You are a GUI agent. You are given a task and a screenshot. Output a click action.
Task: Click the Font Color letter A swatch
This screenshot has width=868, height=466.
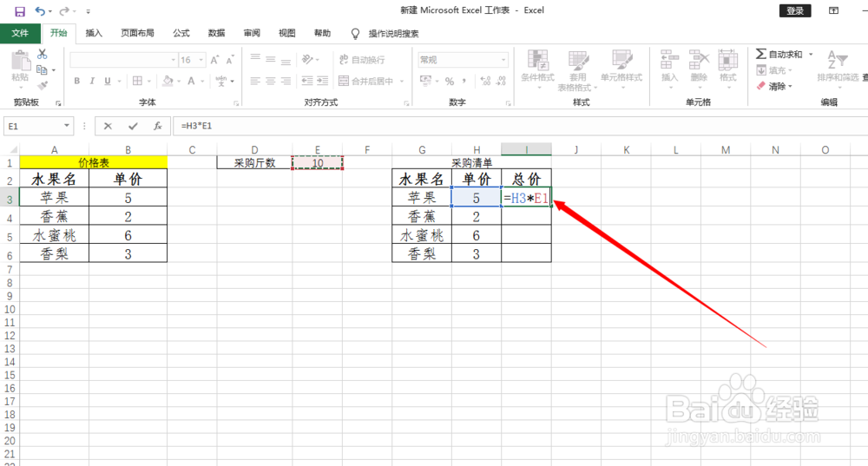(x=191, y=81)
